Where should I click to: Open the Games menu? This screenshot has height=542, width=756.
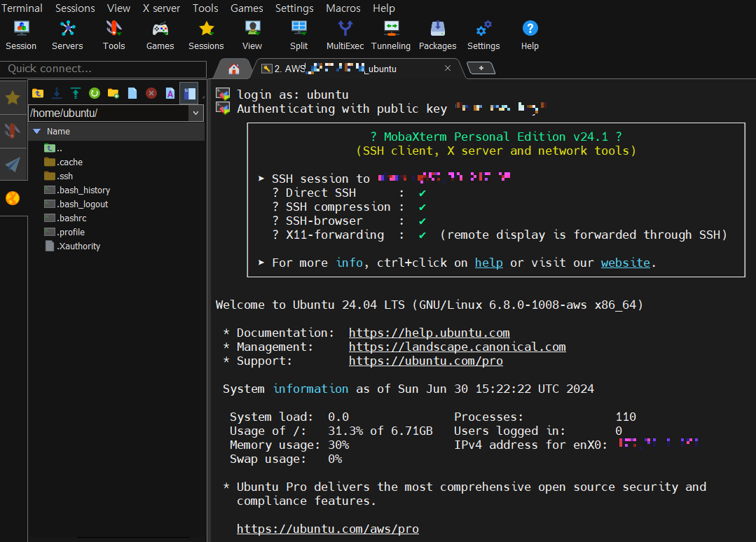247,8
